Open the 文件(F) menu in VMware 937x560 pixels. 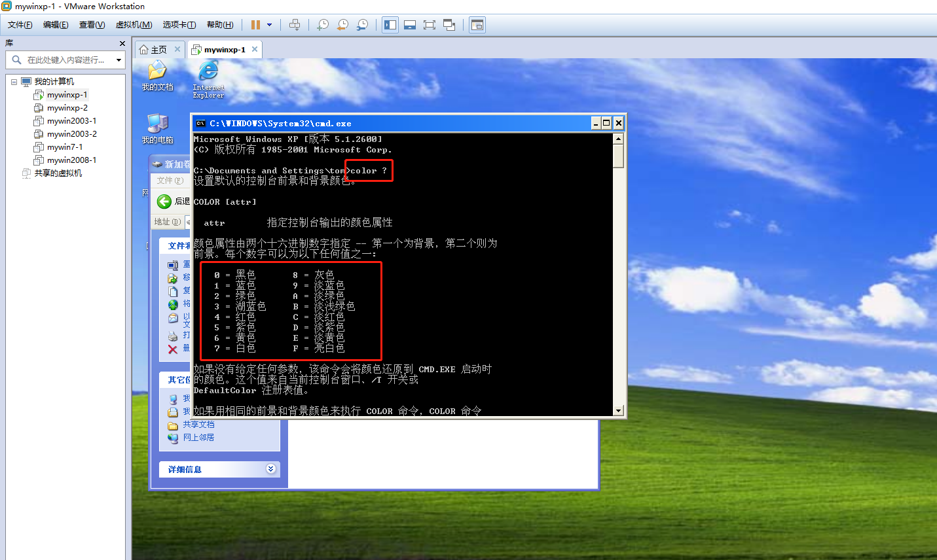pos(20,25)
